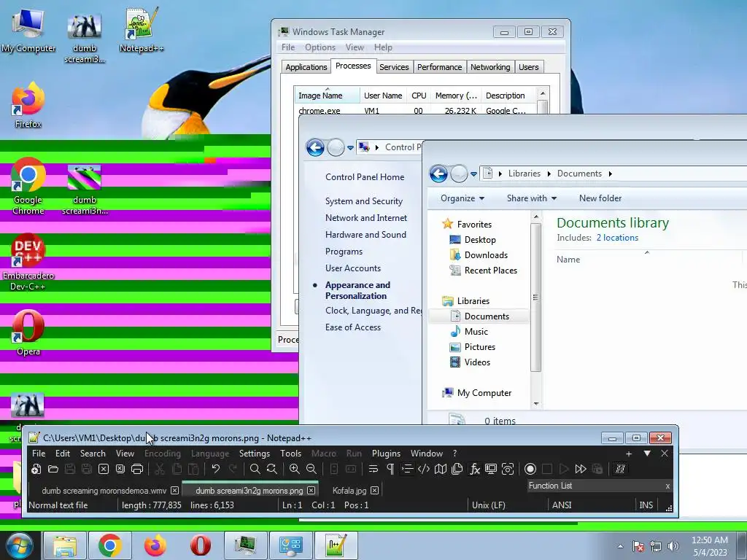The width and height of the screenshot is (747, 560).
Task: Print the document using Notepad++ toolbar
Action: 137,469
